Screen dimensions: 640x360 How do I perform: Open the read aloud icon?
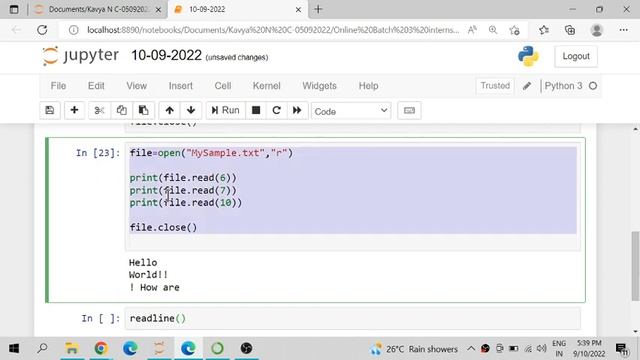click(472, 30)
